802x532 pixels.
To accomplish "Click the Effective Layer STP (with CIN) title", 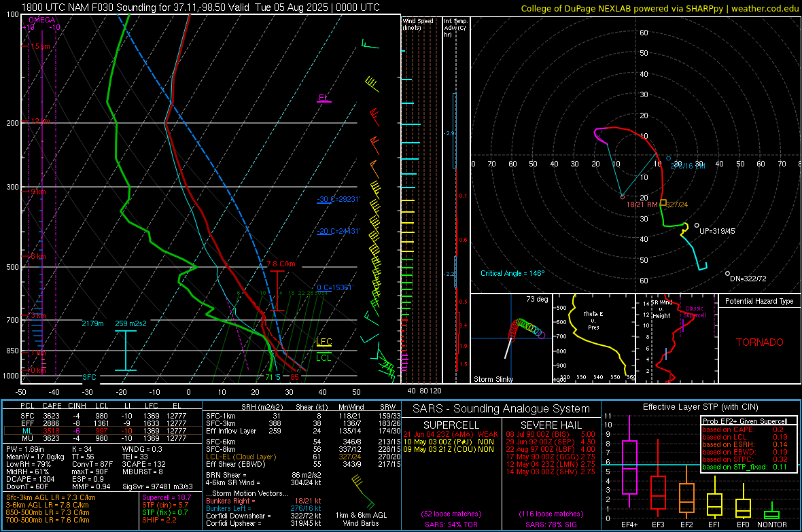I will (700, 407).
